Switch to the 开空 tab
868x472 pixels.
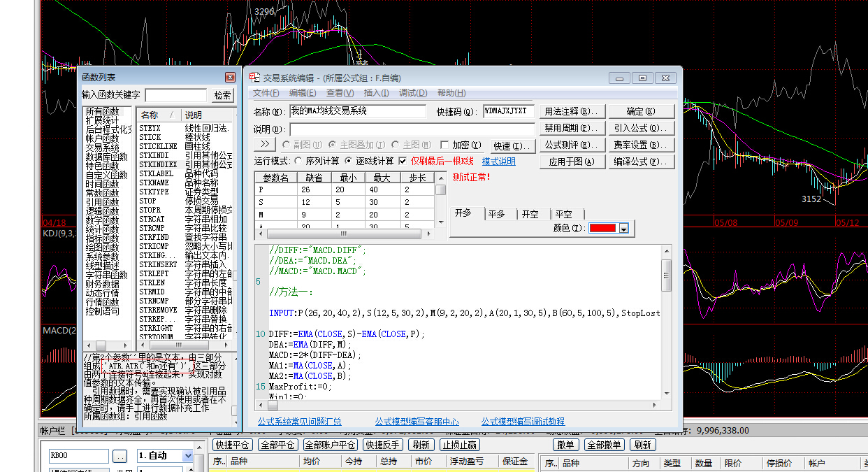point(530,214)
